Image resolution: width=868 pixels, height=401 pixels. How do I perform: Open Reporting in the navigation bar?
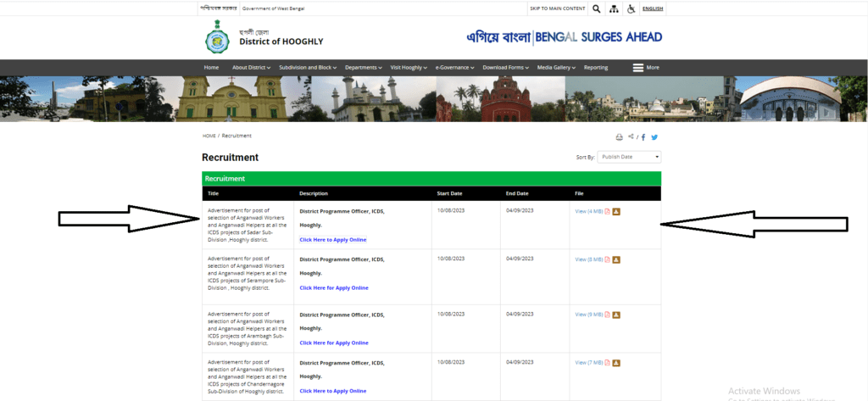point(596,68)
